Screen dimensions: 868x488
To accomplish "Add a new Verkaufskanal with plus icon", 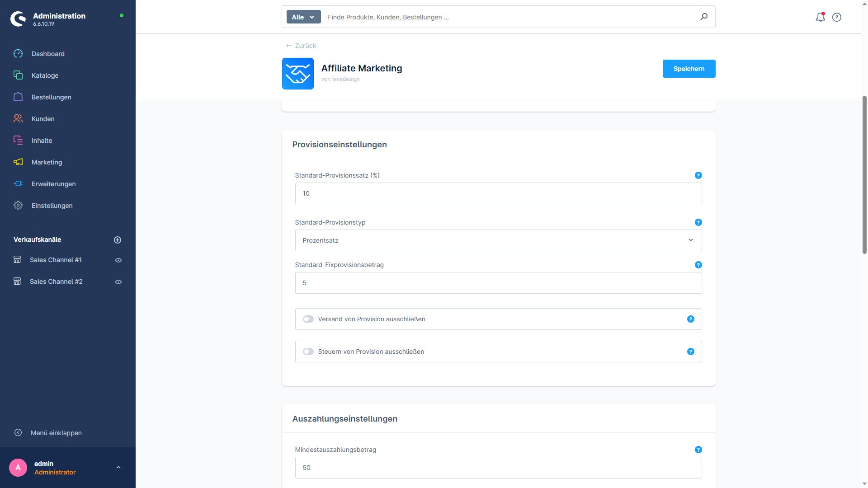I will coord(118,240).
